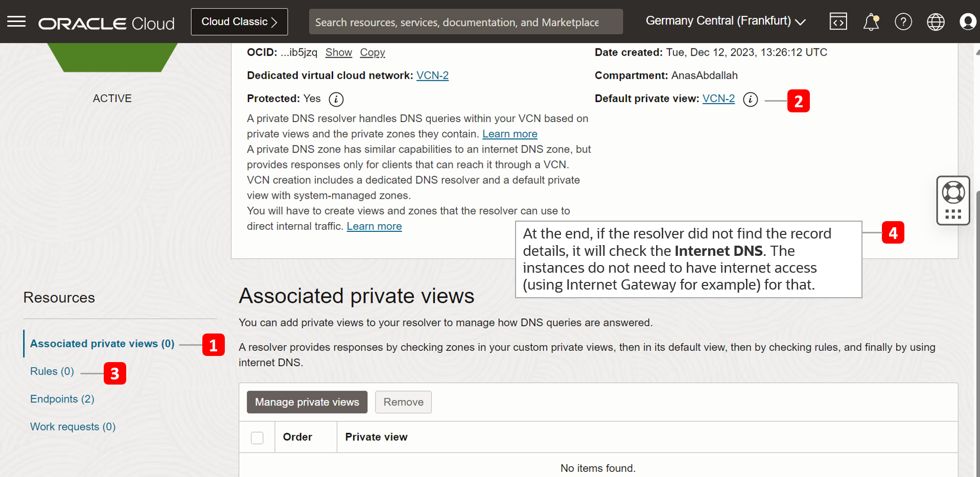The image size is (980, 477).
Task: Click the Oracle Cloud logo
Action: (106, 23)
